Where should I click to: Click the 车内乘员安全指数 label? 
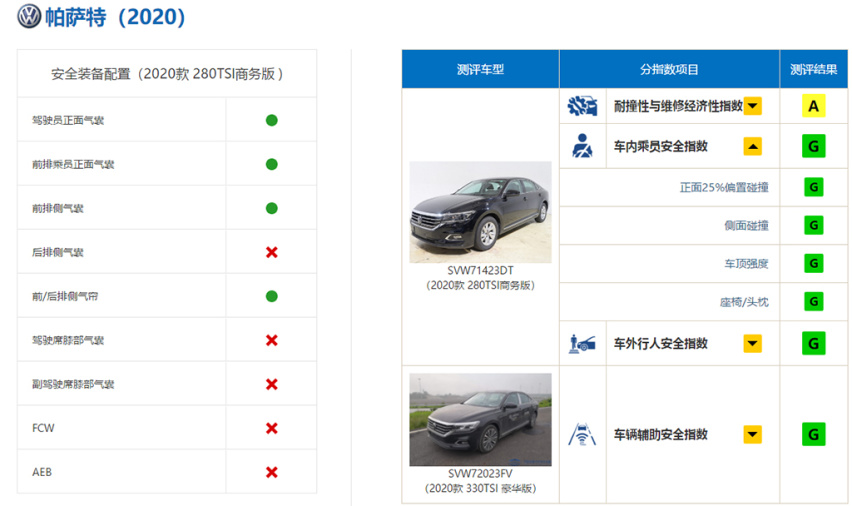point(661,146)
